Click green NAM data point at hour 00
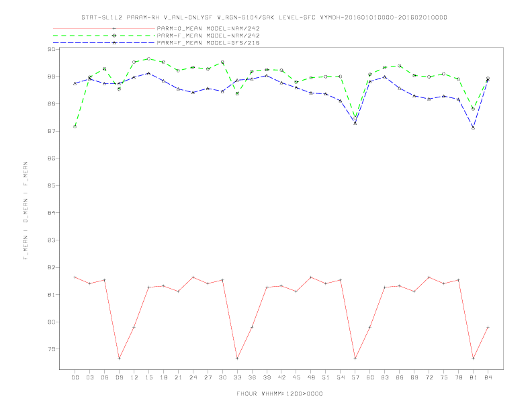532x411 pixels. tap(75, 126)
